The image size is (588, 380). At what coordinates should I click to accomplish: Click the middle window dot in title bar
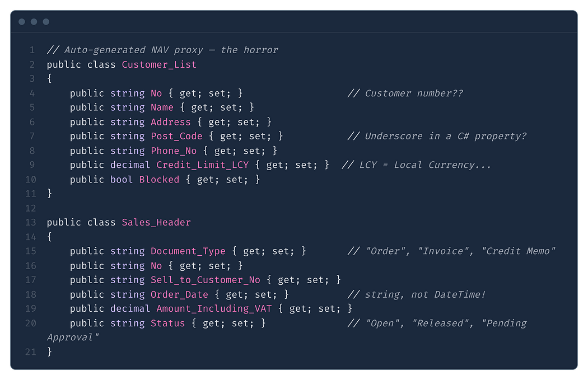coord(34,22)
